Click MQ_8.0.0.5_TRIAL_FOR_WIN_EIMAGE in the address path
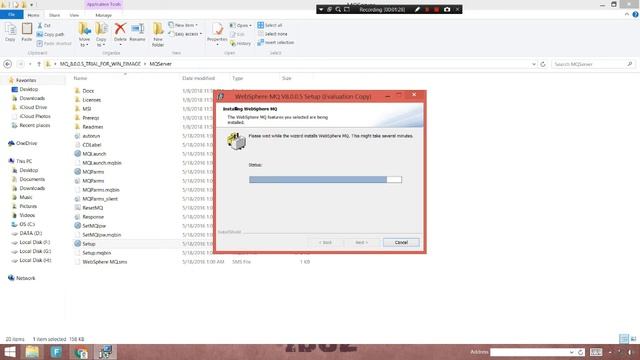Screen dimensions: 640x360 tap(100, 64)
